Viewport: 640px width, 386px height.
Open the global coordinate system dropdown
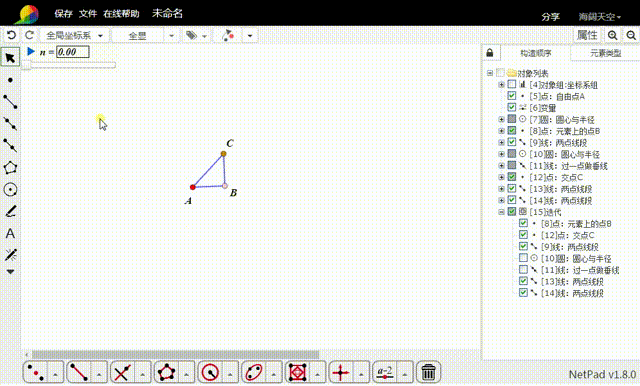tap(74, 35)
